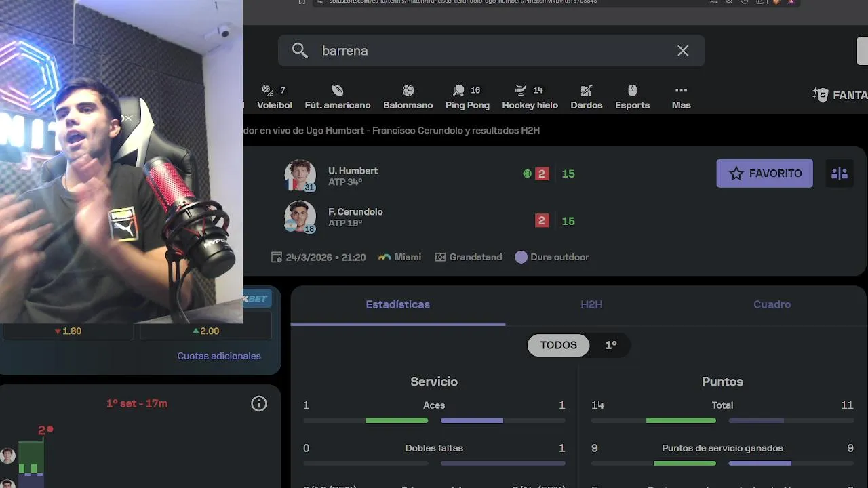
Task: Open the Cuotas adicionales link
Action: coord(219,356)
